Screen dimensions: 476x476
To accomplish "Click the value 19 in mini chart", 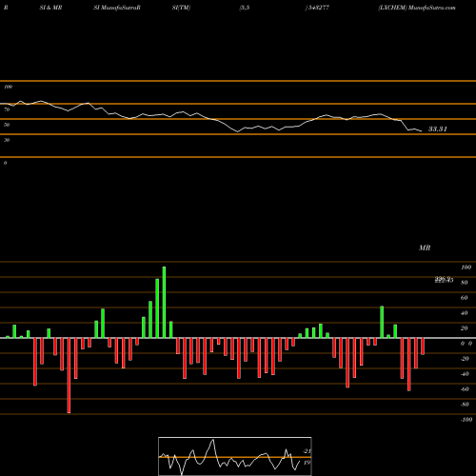I will [307, 463].
